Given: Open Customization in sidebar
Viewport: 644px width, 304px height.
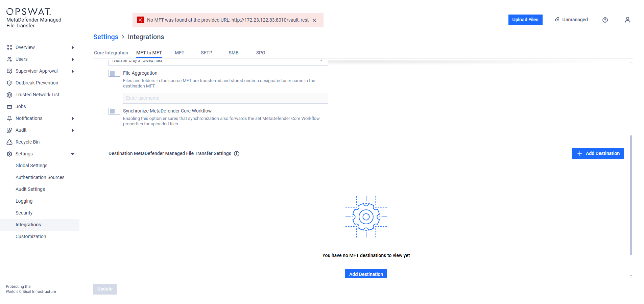Looking at the screenshot, I should (31, 236).
